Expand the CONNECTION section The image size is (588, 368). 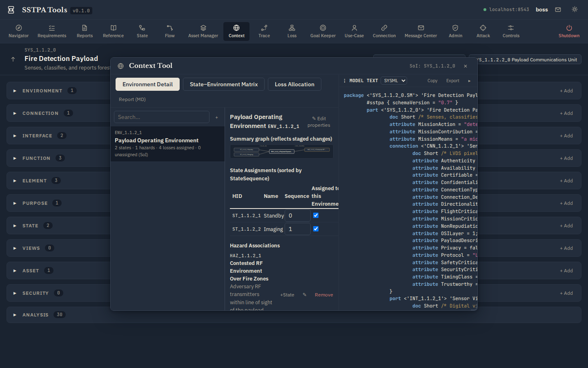click(x=15, y=113)
